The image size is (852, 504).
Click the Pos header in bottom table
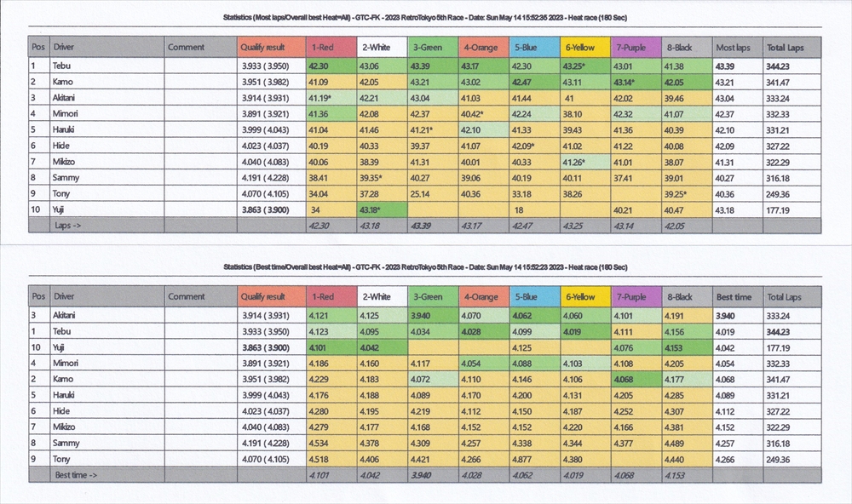(x=38, y=297)
